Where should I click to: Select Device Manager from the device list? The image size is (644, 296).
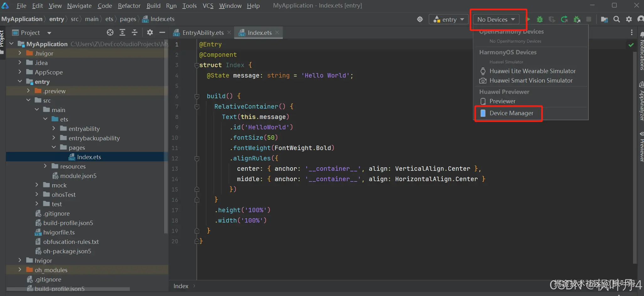tap(511, 113)
